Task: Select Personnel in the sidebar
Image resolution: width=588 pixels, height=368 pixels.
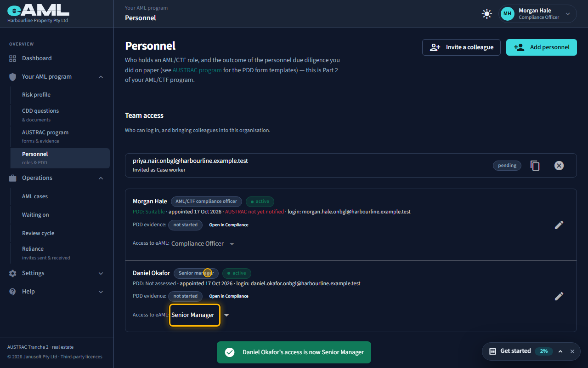Action: [x=60, y=158]
